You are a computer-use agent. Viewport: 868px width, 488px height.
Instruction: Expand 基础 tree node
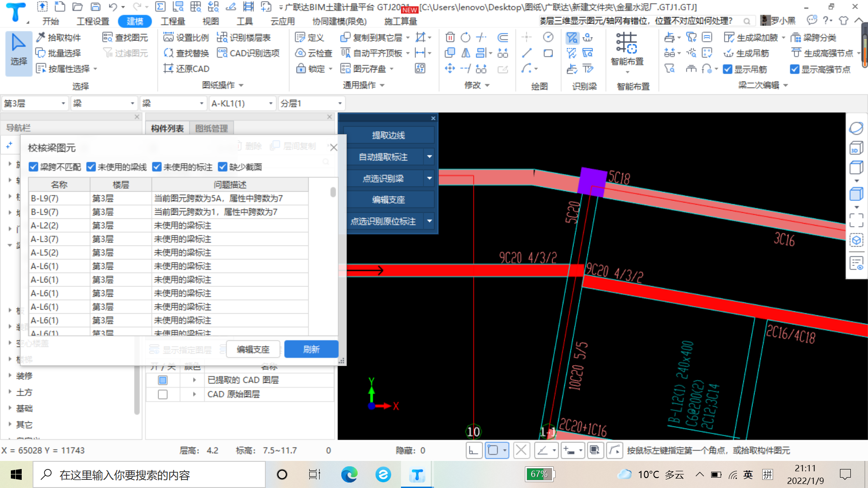10,408
